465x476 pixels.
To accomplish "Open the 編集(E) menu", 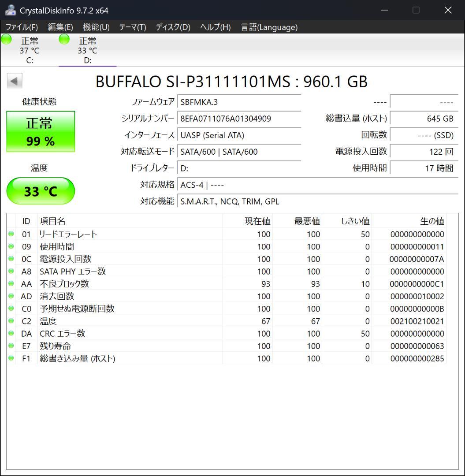I will coord(60,27).
